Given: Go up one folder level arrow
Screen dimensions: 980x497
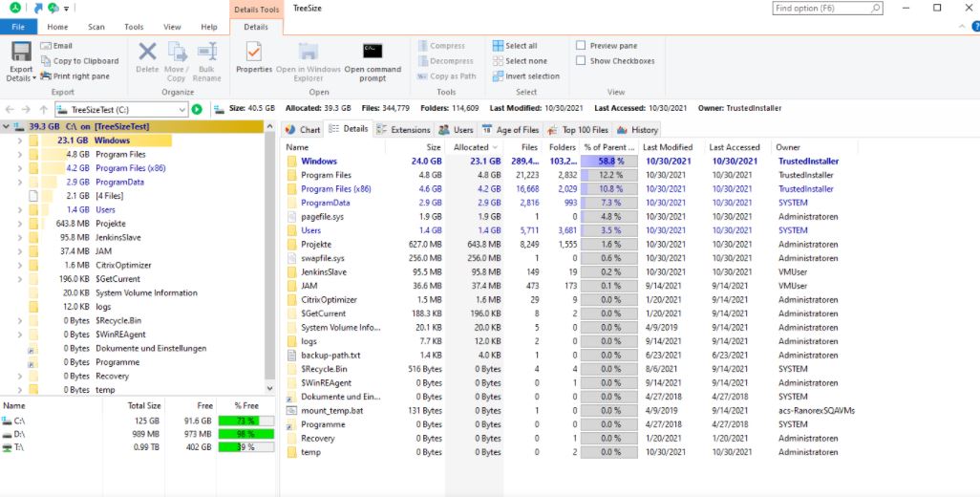Looking at the screenshot, I should (x=43, y=109).
